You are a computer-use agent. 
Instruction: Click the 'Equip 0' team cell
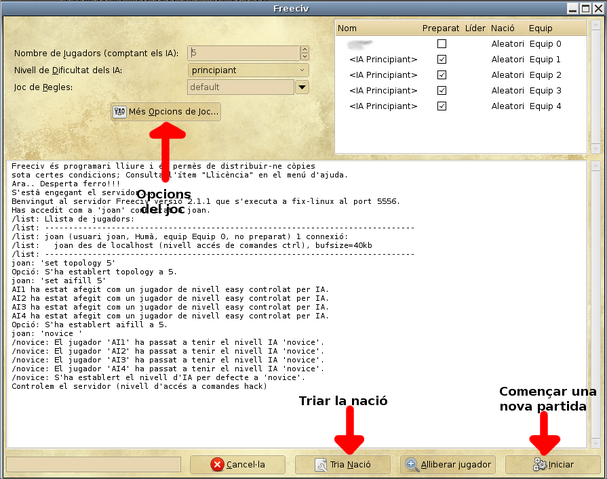545,44
